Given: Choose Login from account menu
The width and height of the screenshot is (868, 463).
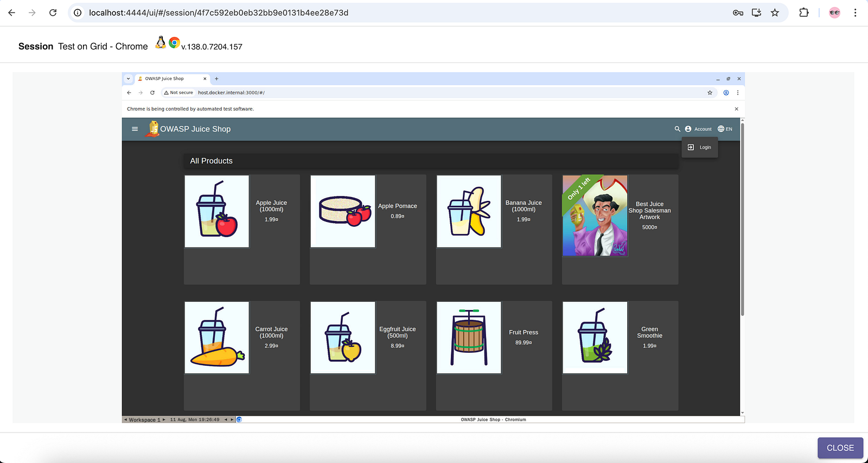Looking at the screenshot, I should 700,147.
